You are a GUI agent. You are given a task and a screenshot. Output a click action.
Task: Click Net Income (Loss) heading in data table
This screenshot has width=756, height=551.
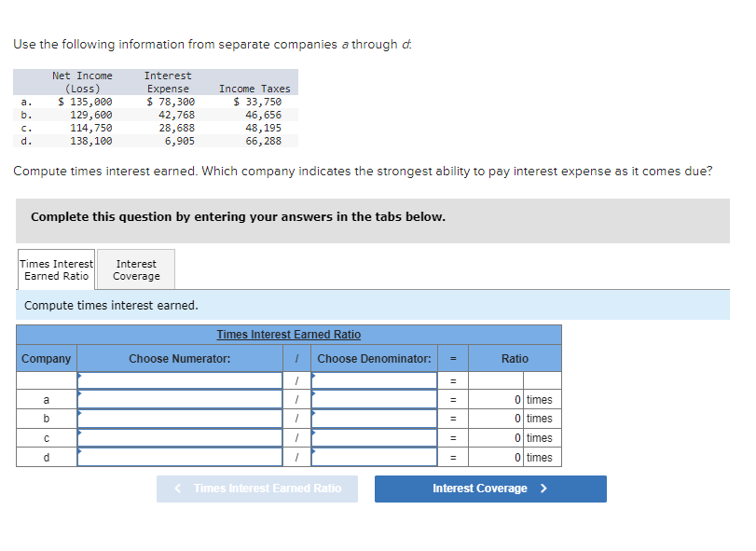click(82, 82)
